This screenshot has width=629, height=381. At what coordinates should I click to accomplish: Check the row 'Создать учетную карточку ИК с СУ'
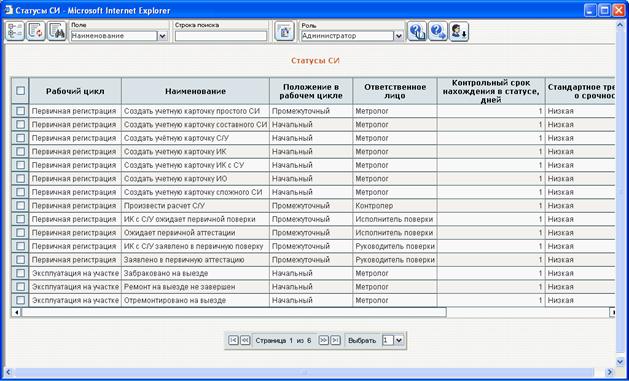point(20,165)
